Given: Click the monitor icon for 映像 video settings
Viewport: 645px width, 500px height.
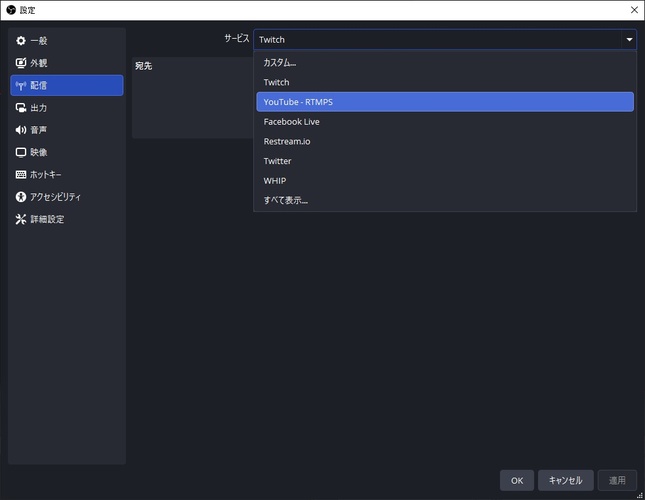Looking at the screenshot, I should [21, 152].
